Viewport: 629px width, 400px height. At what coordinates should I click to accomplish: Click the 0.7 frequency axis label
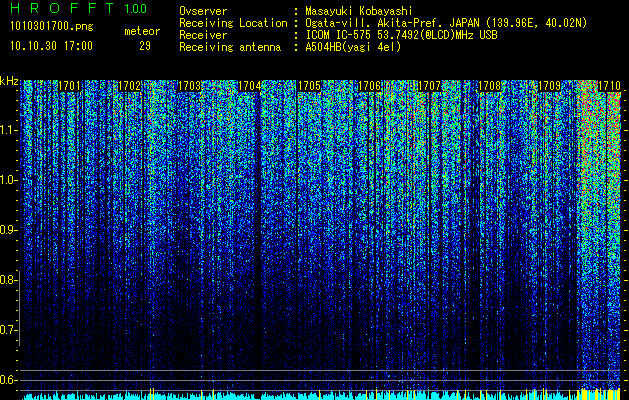point(8,330)
